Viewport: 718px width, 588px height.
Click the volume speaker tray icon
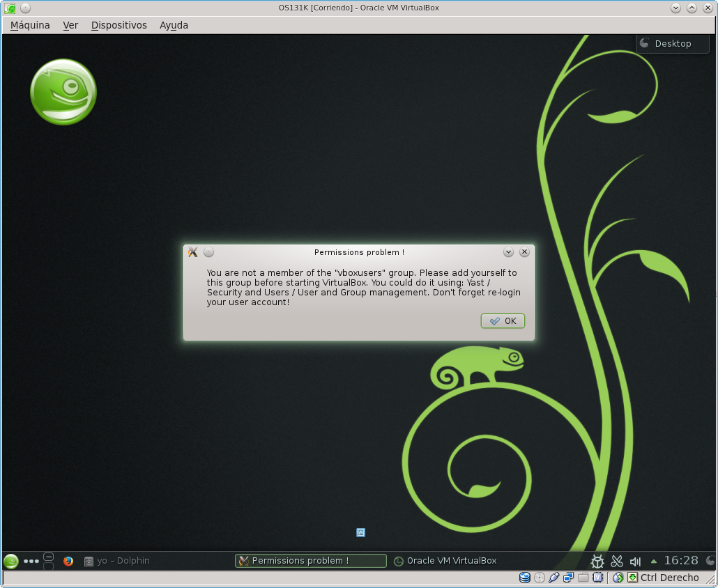point(635,561)
